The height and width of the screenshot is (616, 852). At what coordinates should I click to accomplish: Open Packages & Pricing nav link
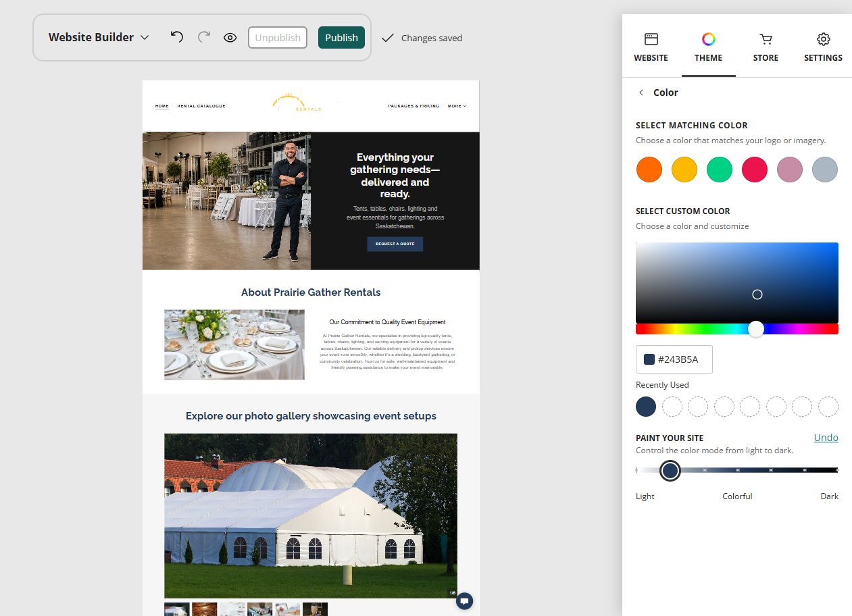click(414, 106)
